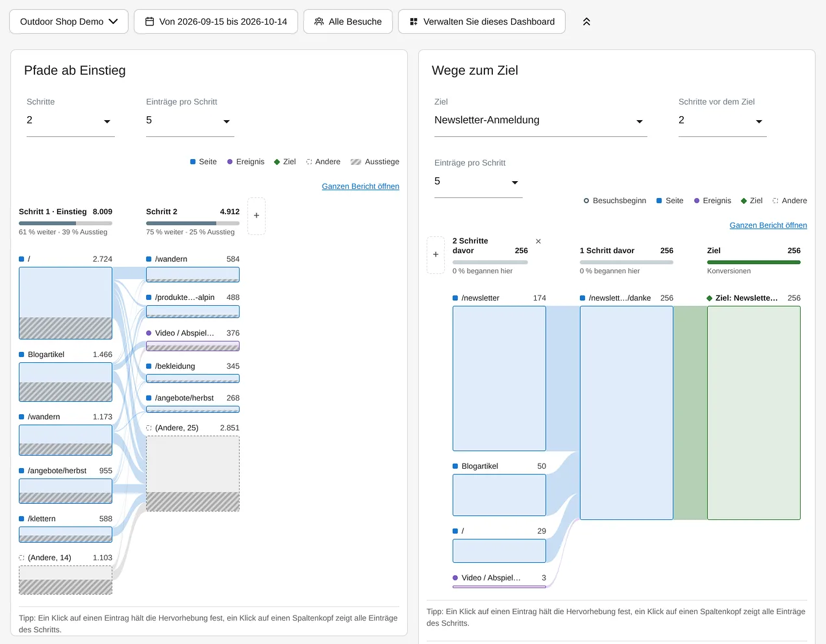Click the Ereignis legend entry in Wege zum Ziel

click(712, 201)
